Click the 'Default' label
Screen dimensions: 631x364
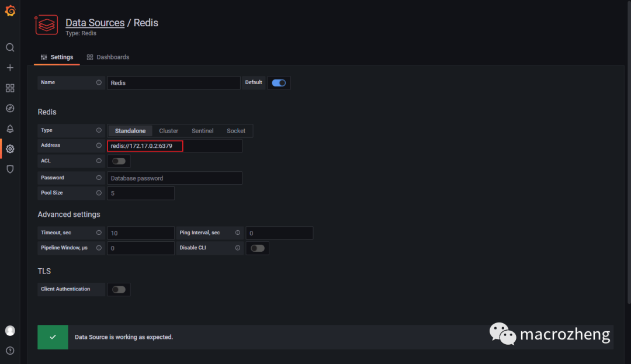254,82
